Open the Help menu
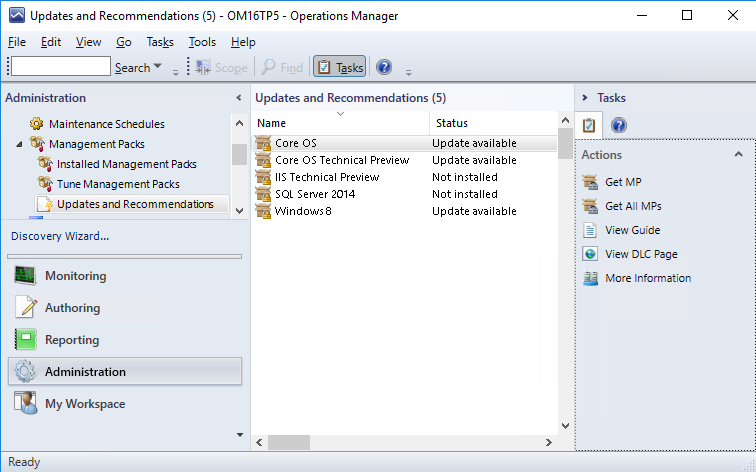This screenshot has width=756, height=472. point(243,42)
